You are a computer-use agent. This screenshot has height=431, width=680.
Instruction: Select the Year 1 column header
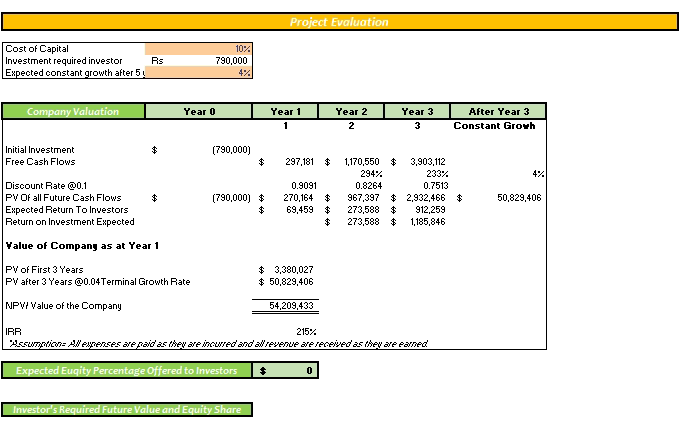click(285, 111)
